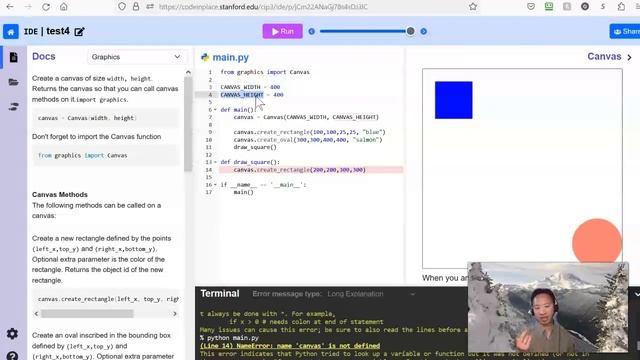Click the salmon circle on canvas
Viewport: 640px width, 360px height.
coord(597,242)
